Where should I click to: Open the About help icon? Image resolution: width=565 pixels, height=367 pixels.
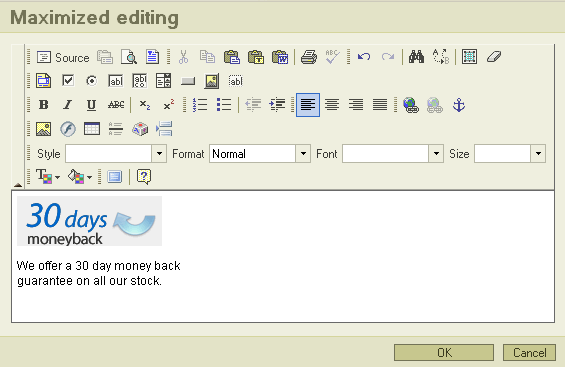143,176
